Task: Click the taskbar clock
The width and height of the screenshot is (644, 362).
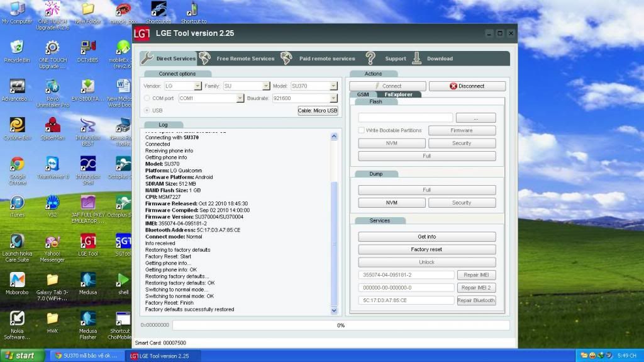Action: (x=627, y=356)
